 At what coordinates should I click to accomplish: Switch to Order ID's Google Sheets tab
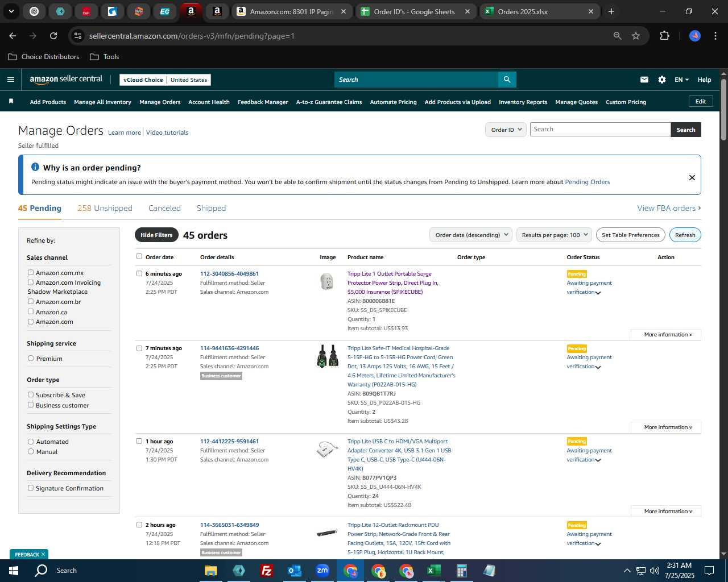click(x=416, y=11)
